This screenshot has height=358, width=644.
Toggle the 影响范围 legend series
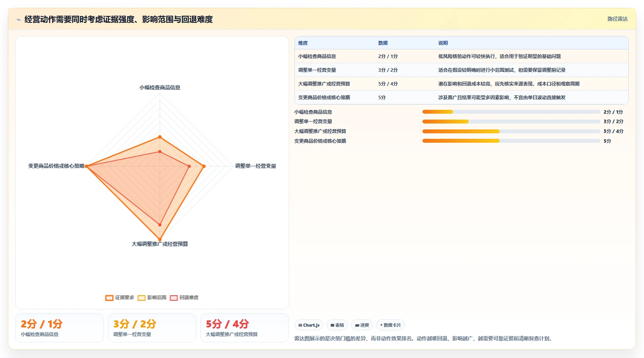(152, 298)
